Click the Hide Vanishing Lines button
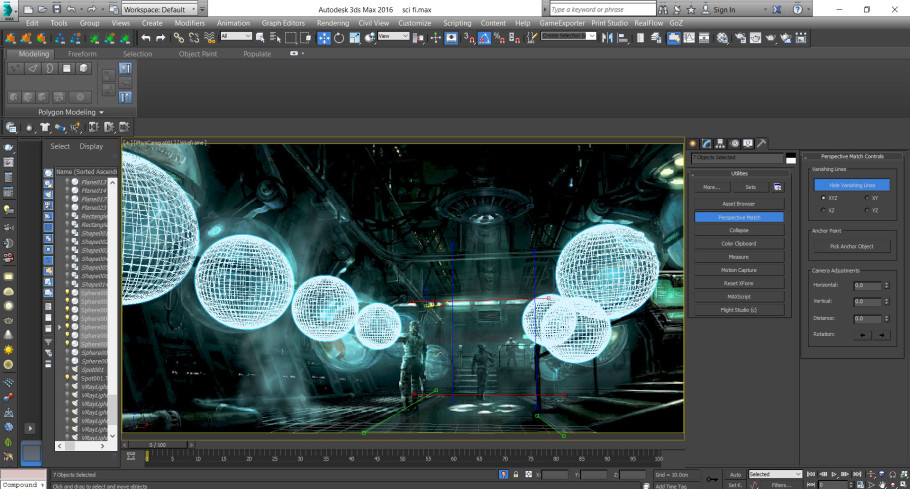 851,185
